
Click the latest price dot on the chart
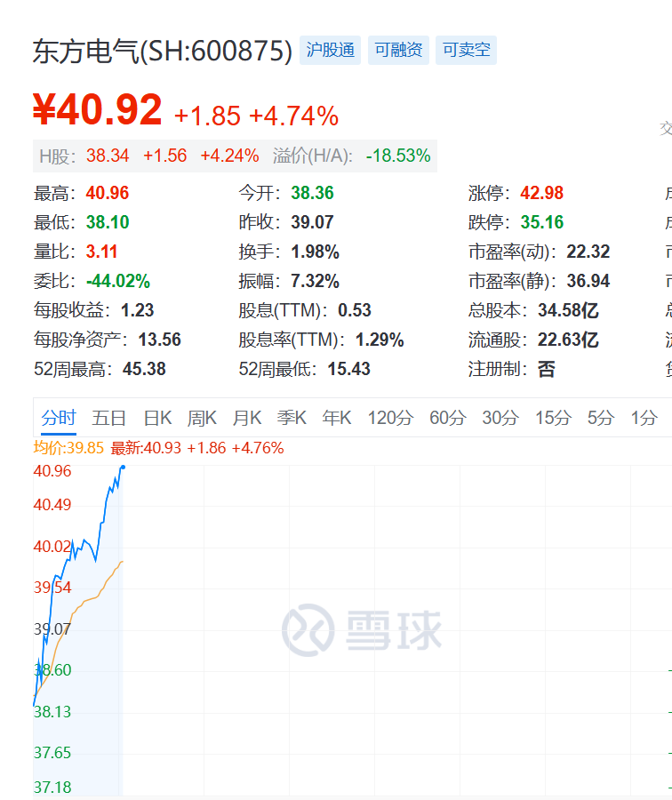click(x=123, y=467)
